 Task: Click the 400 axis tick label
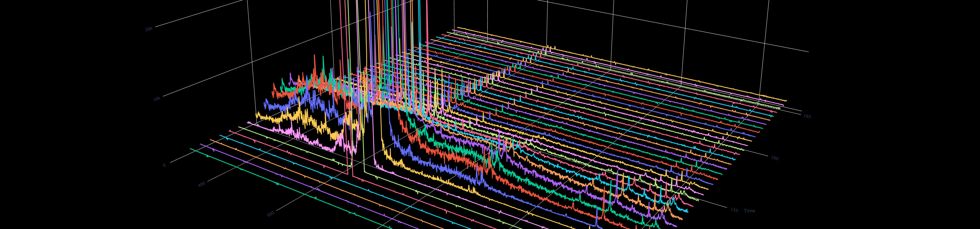[201, 184]
